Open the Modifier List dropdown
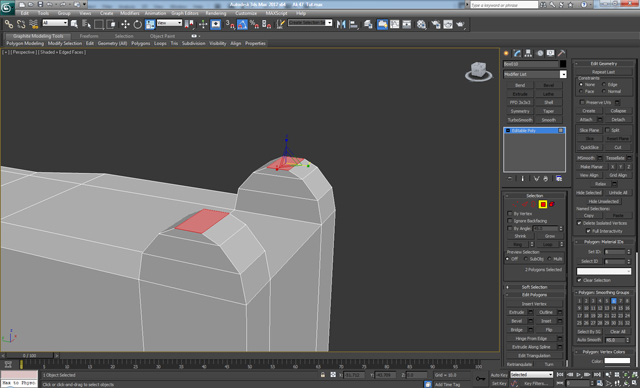640x388 pixels. click(535, 74)
